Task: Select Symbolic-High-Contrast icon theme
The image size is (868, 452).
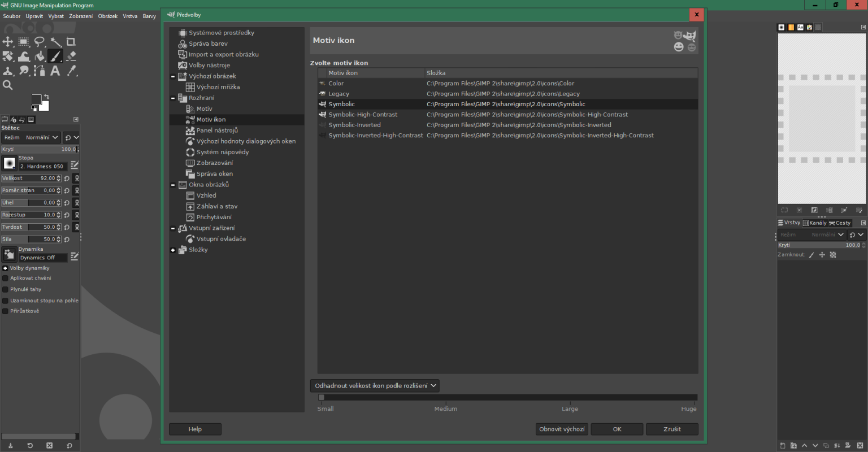Action: (x=507, y=115)
